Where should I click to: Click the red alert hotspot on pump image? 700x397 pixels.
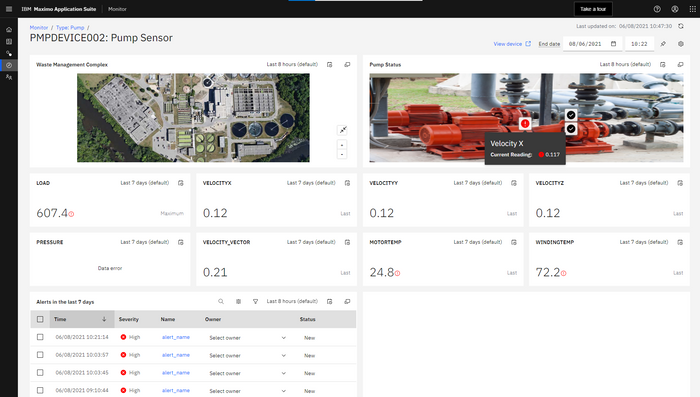click(x=525, y=123)
